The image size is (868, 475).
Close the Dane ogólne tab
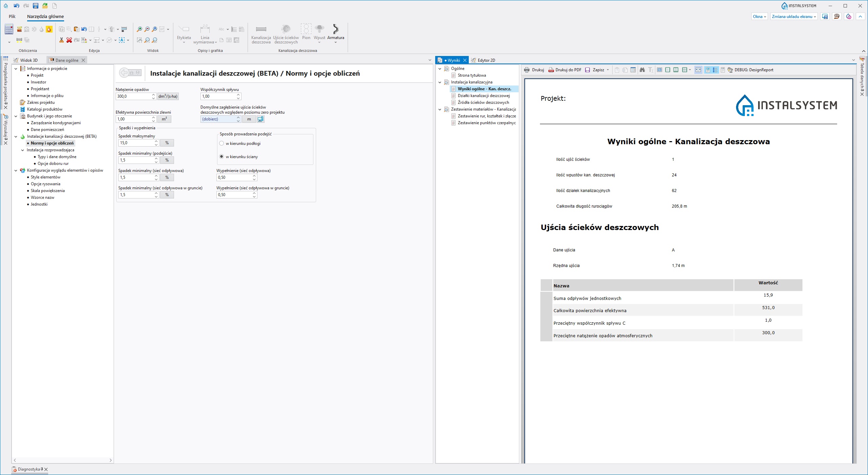(x=83, y=60)
